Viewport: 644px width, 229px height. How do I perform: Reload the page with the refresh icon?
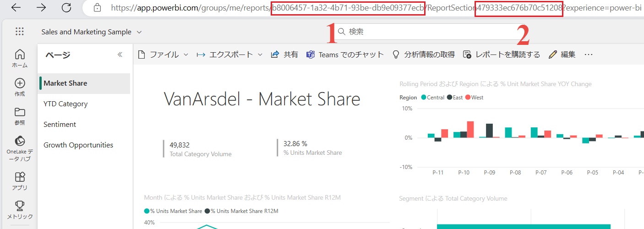[66, 7]
